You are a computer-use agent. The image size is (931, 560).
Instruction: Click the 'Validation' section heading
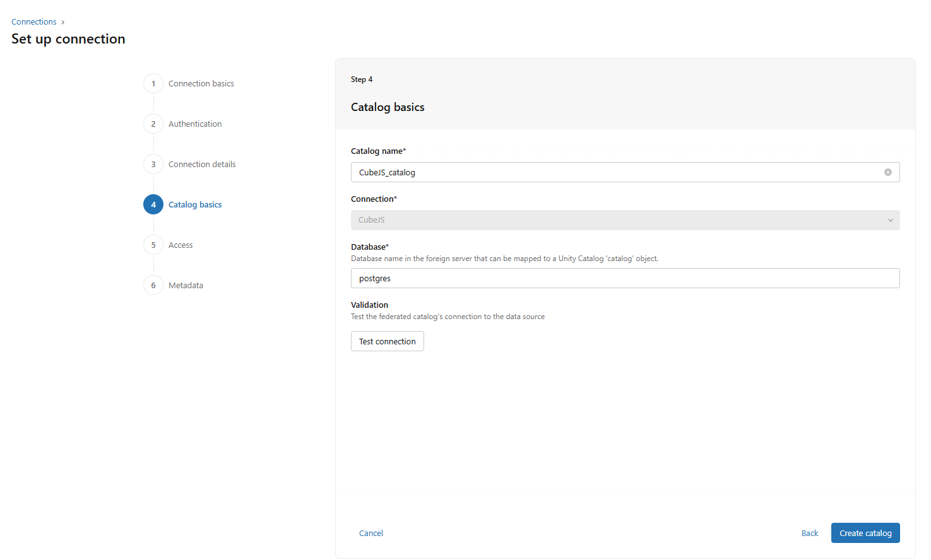(369, 305)
